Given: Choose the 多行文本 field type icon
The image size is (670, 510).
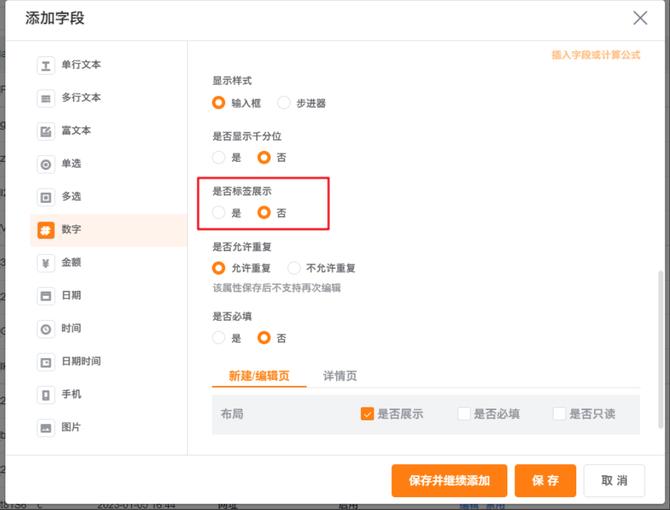Looking at the screenshot, I should tap(46, 98).
